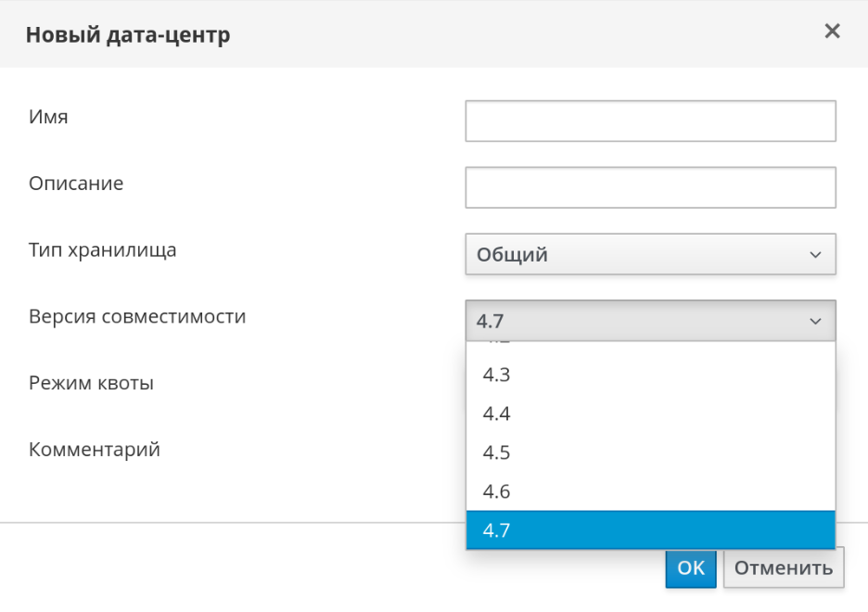Choose compatibility version 4.4

pos(650,414)
